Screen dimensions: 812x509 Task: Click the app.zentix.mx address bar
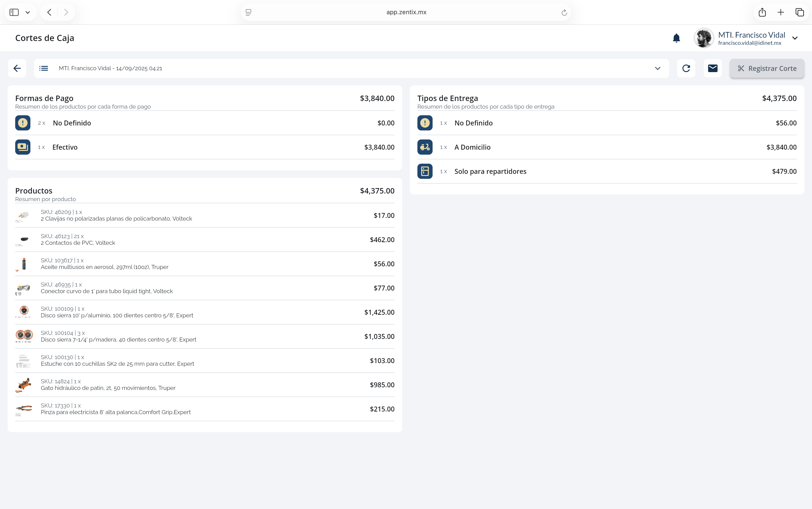[406, 13]
